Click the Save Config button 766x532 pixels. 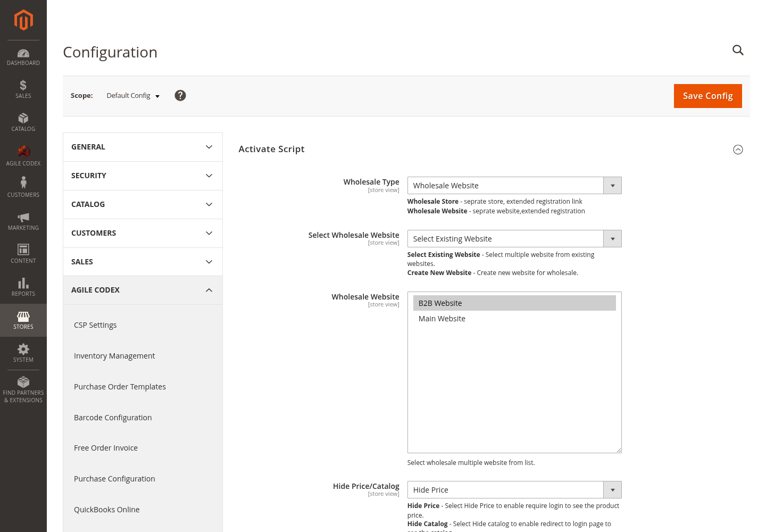707,96
